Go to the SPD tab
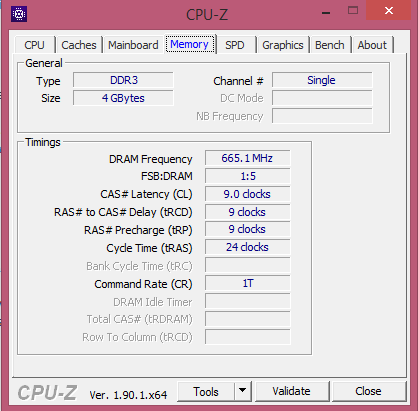 (235, 45)
